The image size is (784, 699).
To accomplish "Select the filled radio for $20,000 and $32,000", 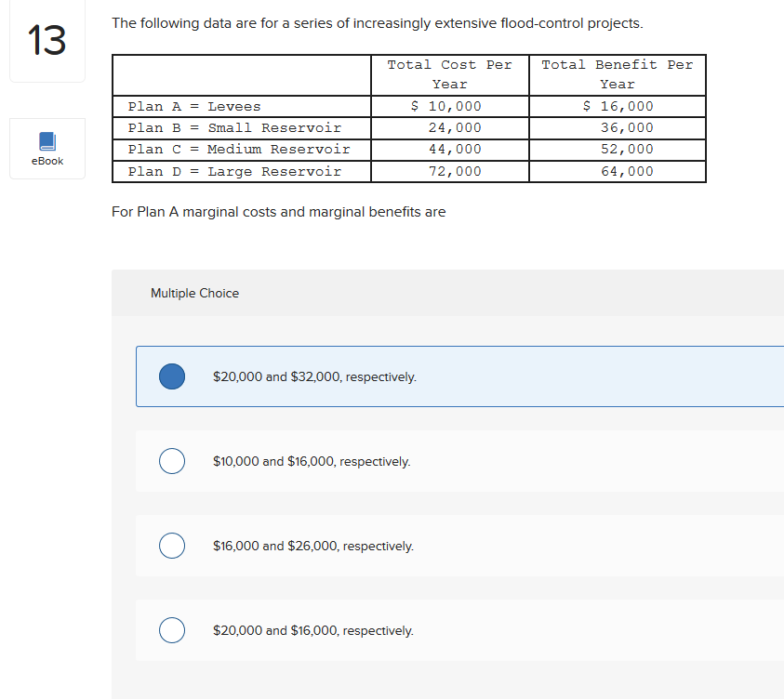I will pos(171,376).
